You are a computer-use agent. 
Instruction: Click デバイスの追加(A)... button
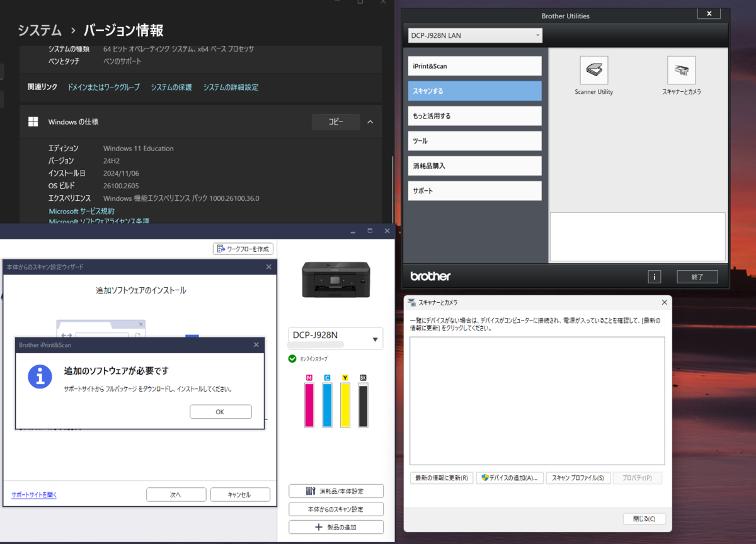tap(510, 478)
